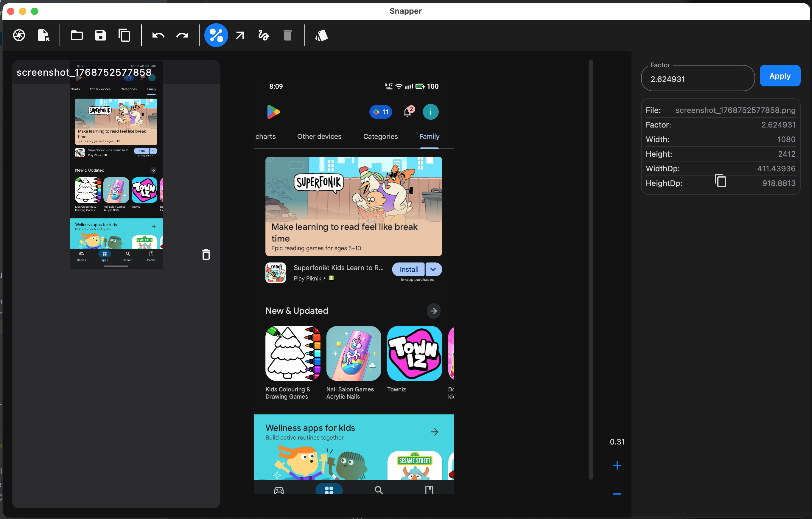
Task: Click the Sesame Street app card
Action: pyautogui.click(x=414, y=465)
